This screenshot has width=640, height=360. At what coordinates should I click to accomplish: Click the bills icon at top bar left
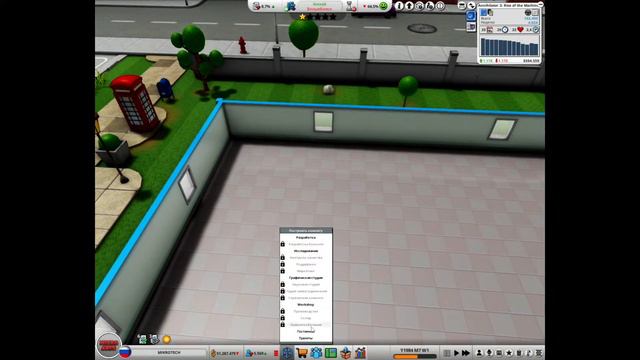256,6
